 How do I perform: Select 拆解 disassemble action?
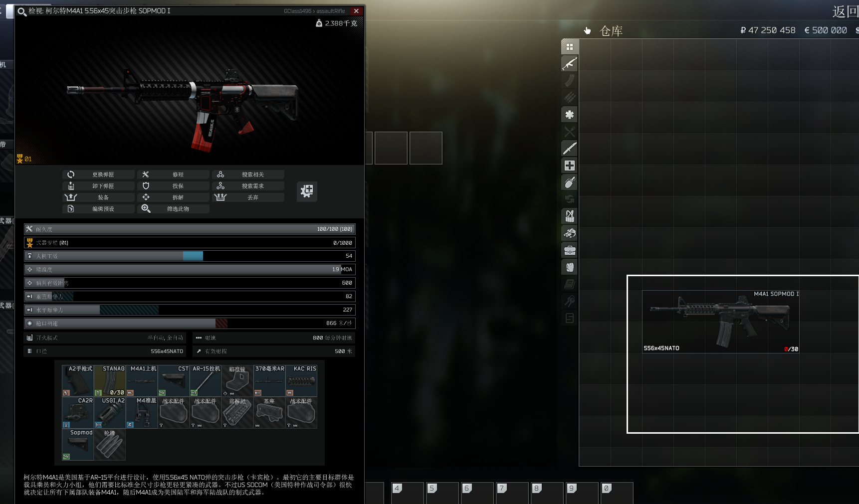pos(173,197)
